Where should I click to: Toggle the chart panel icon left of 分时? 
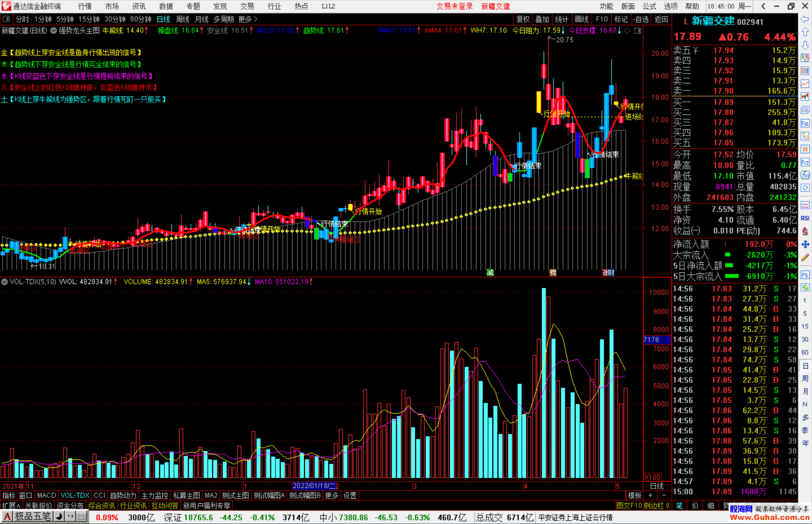point(6,19)
